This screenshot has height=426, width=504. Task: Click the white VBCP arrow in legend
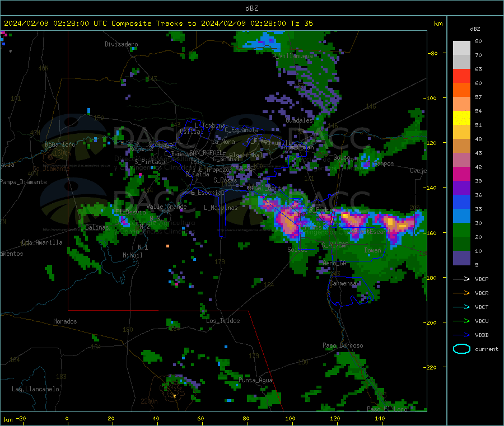click(x=461, y=279)
